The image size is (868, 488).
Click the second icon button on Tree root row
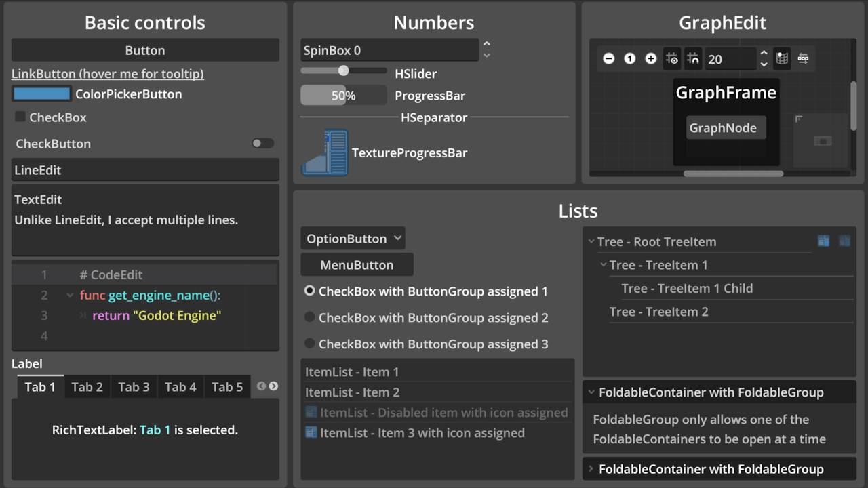coord(844,241)
